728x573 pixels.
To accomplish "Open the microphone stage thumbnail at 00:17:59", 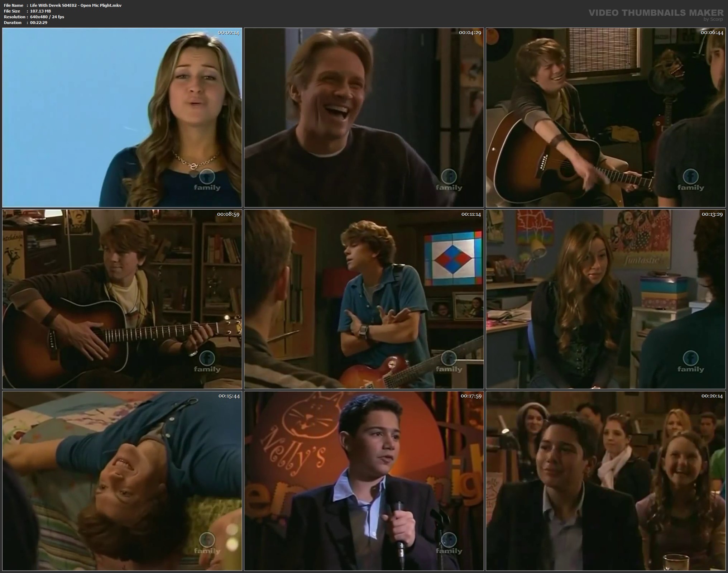I will coord(364,481).
